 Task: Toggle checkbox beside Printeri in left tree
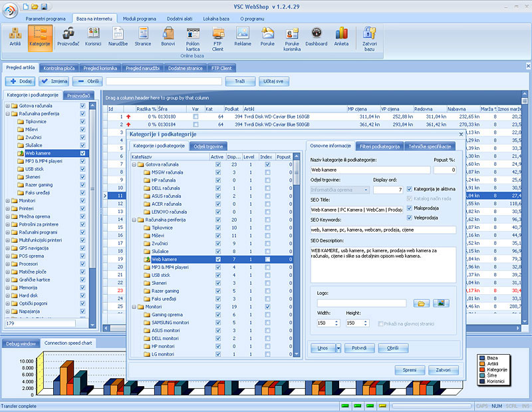[x=82, y=208]
